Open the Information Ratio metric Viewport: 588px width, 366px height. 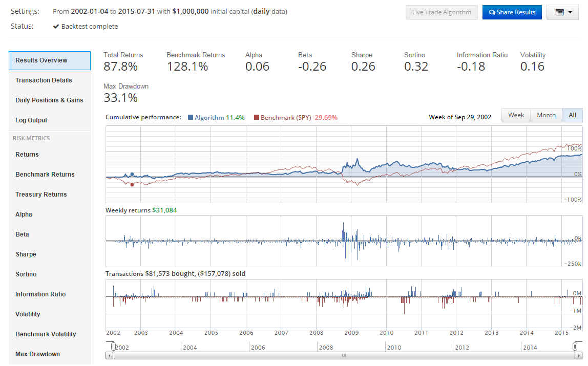(40, 294)
